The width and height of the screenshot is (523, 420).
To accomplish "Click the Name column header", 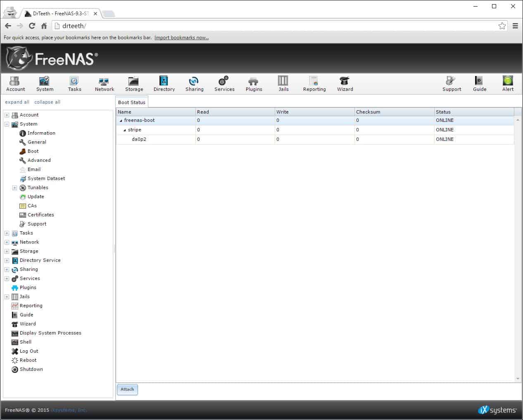I will click(x=156, y=112).
